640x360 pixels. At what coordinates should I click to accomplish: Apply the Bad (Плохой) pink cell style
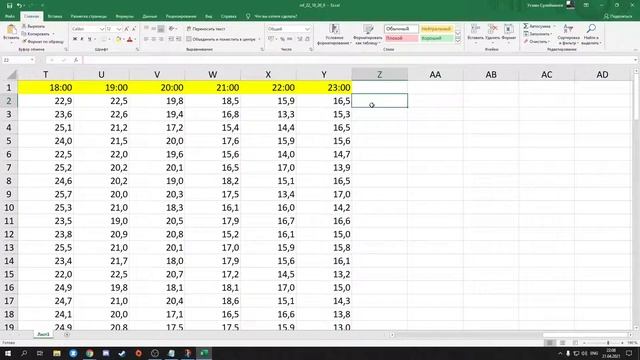tap(401, 38)
